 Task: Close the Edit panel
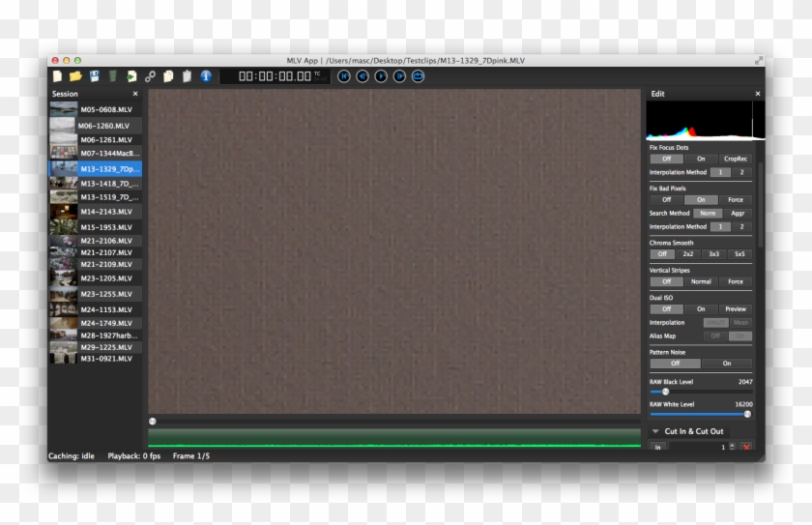point(757,94)
